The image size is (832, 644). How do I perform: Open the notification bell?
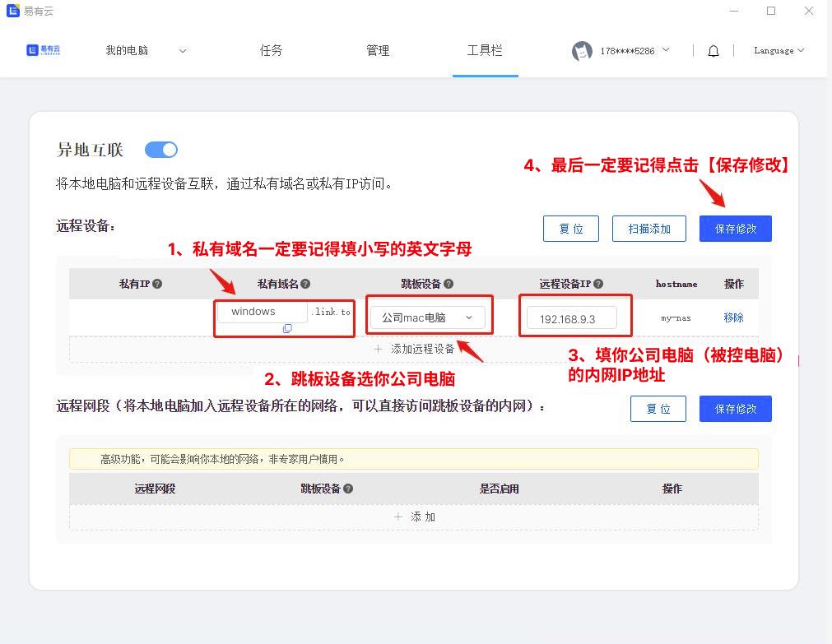(x=713, y=51)
